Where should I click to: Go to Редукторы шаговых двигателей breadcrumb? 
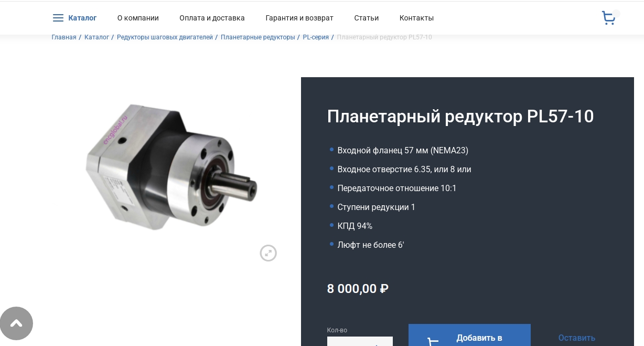pyautogui.click(x=165, y=37)
